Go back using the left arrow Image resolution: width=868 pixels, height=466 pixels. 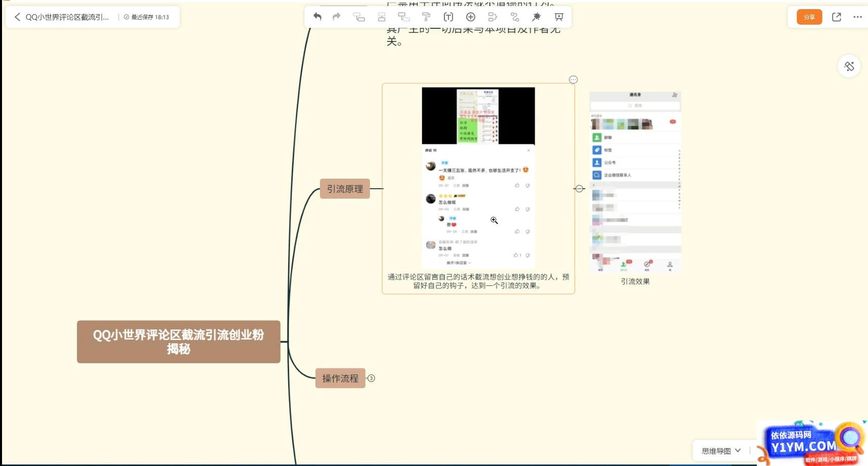17,17
